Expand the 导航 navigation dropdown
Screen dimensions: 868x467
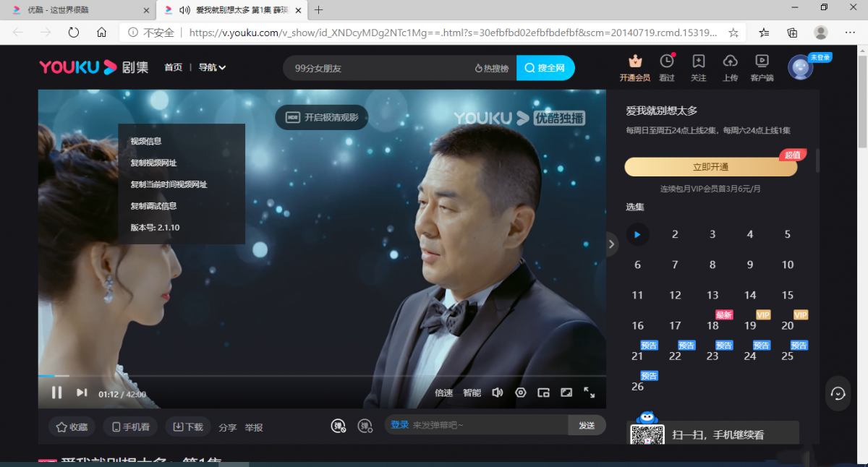click(x=212, y=67)
